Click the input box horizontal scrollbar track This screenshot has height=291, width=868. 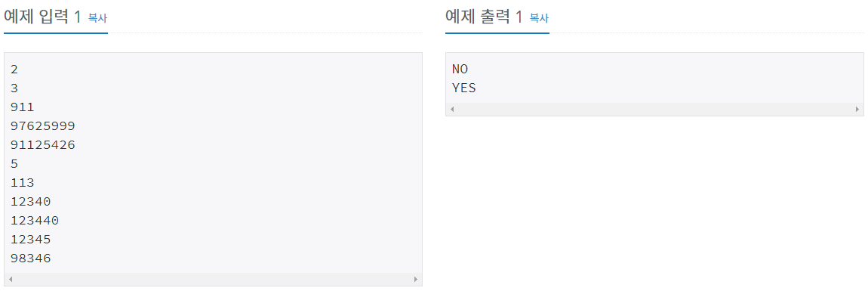(213, 280)
